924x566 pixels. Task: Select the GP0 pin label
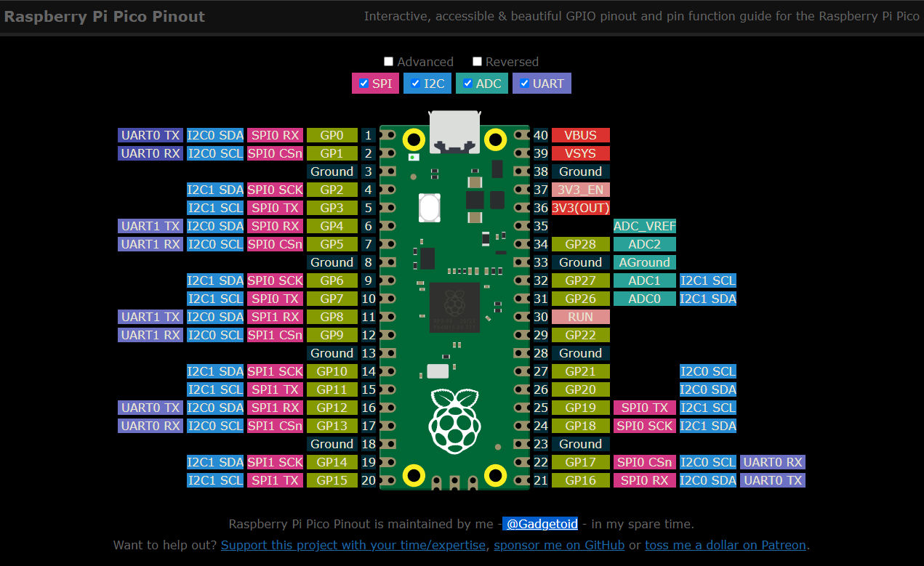[332, 135]
